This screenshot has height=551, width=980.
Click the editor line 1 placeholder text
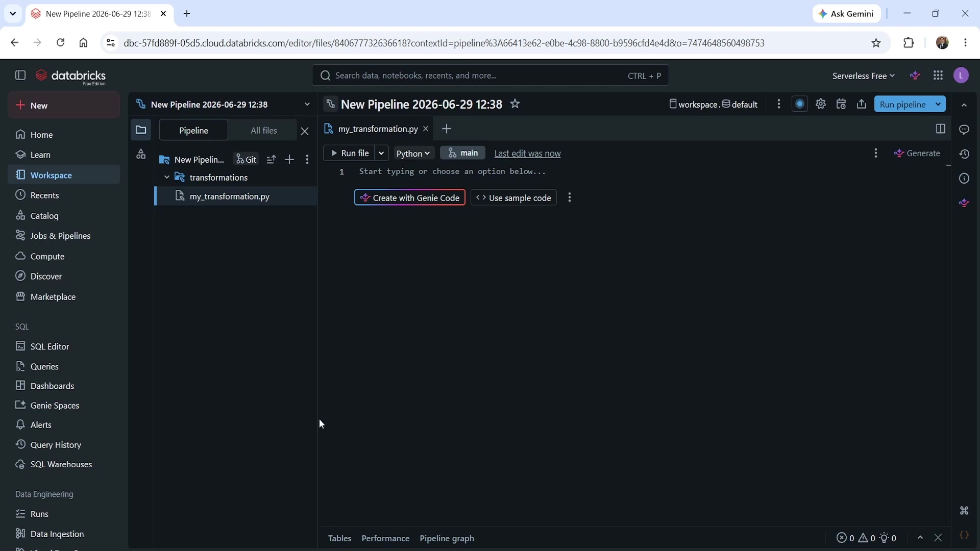[452, 172]
